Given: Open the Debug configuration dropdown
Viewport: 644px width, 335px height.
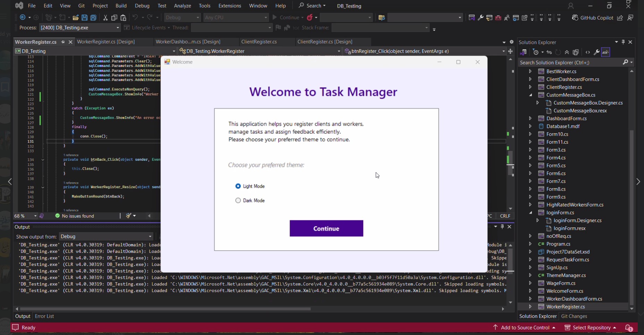Looking at the screenshot, I should 183,17.
